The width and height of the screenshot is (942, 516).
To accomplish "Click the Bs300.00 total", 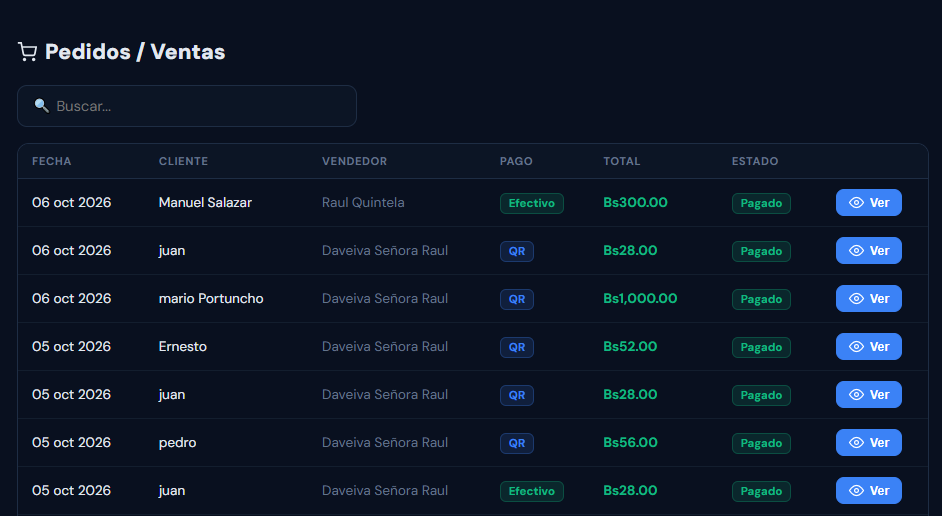I will (635, 202).
